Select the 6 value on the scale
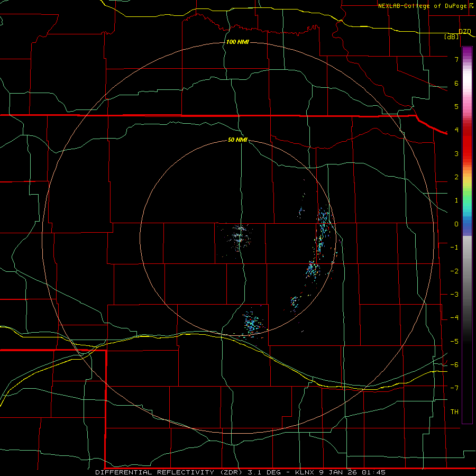The height and width of the screenshot is (476, 476). coord(456,83)
